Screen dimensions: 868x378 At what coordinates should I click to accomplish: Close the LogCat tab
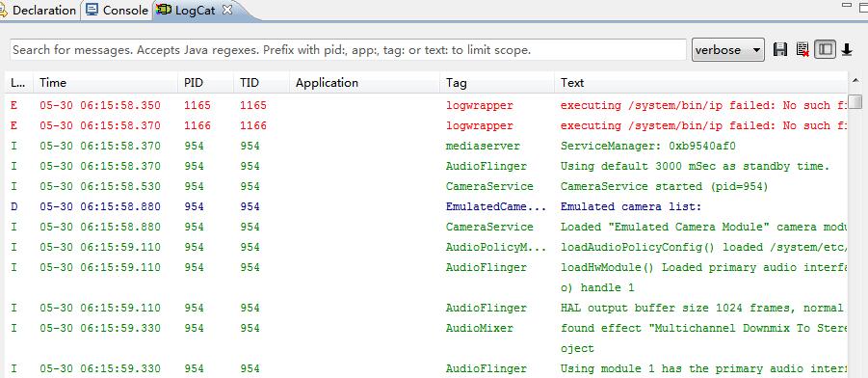click(x=227, y=10)
